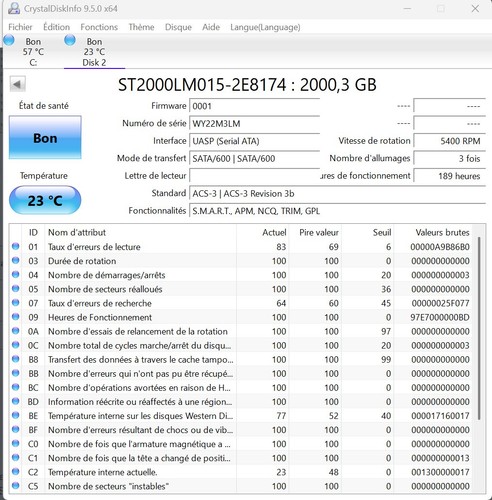The image size is (492, 500).
Task: Click the blue Bon health status button
Action: coord(45,137)
